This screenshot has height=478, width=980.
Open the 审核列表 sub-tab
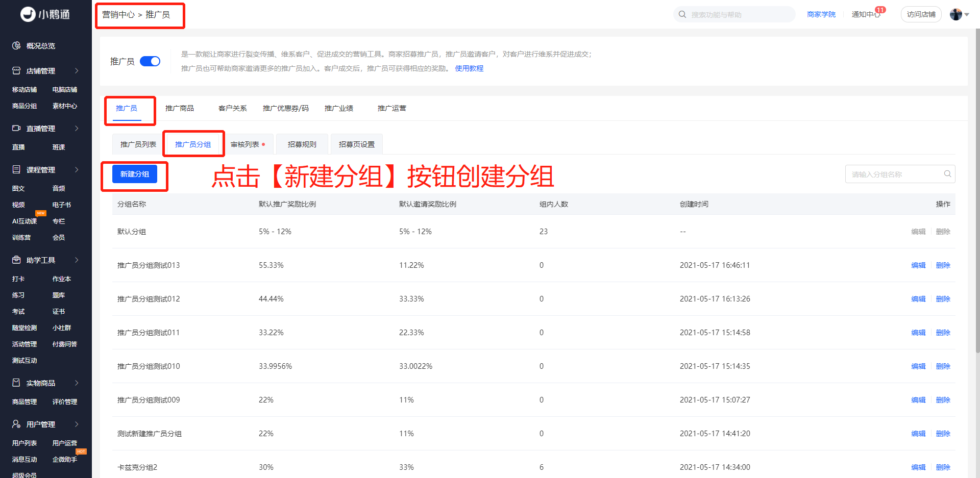tap(248, 144)
